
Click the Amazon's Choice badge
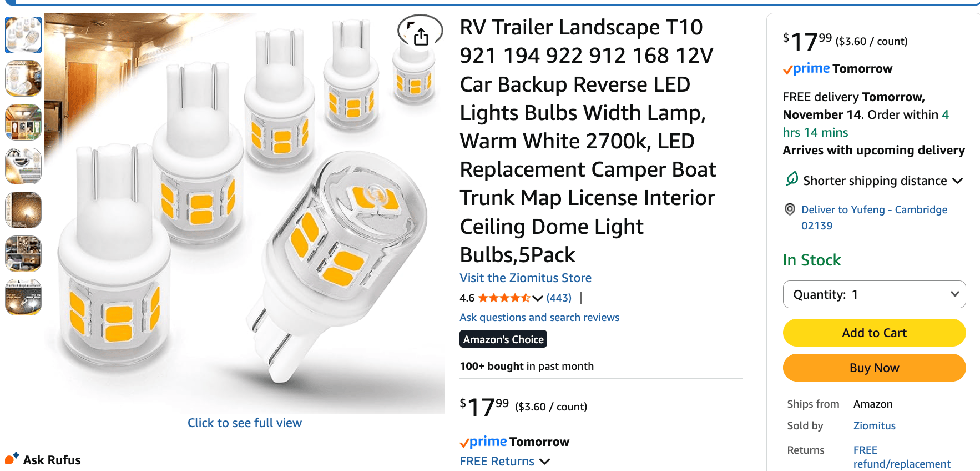(x=503, y=339)
